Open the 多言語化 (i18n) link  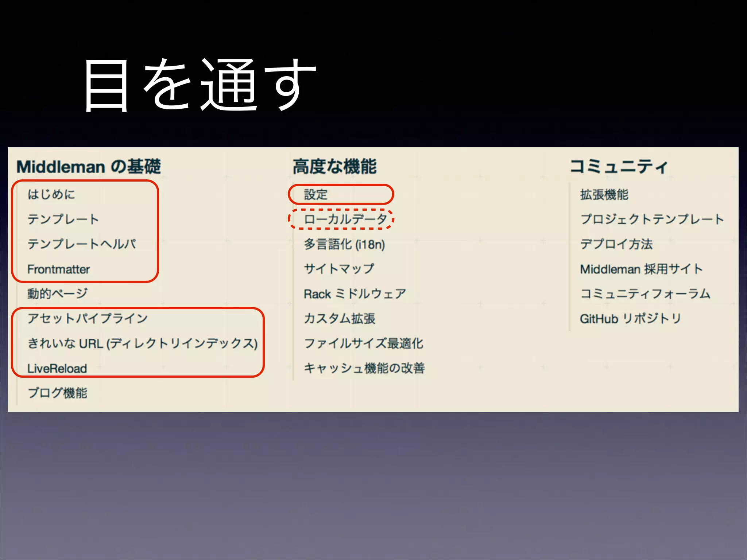[344, 244]
